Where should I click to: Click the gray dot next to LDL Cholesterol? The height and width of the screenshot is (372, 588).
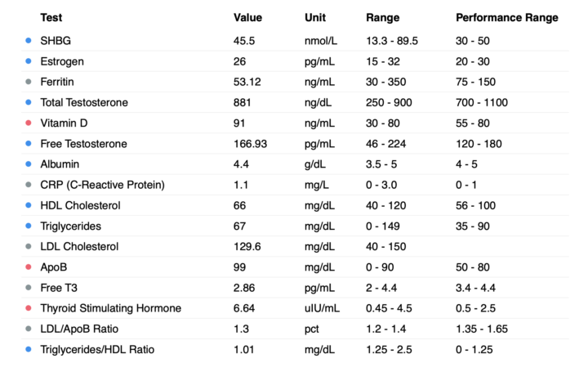coord(28,246)
